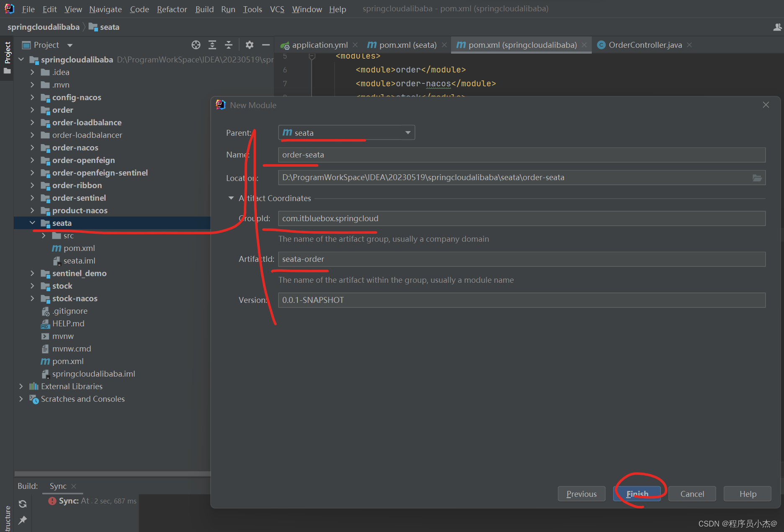This screenshot has height=532, width=784.
Task: Expand the config-nacos module
Action: pos(32,97)
